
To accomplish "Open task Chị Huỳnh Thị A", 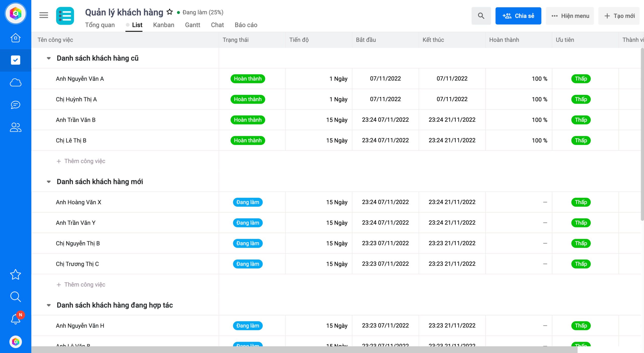I will click(x=76, y=99).
